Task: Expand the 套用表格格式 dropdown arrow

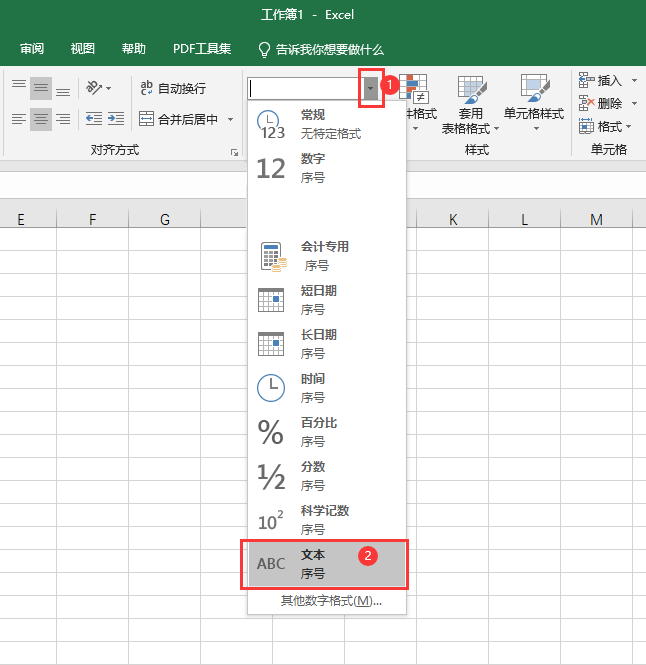Action: (x=496, y=128)
